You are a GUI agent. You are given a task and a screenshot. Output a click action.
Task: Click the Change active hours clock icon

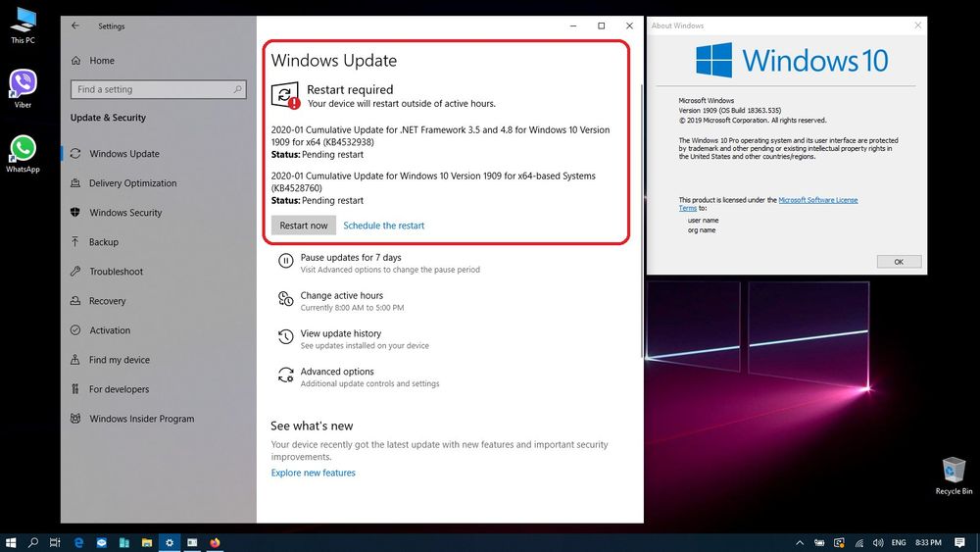point(285,299)
